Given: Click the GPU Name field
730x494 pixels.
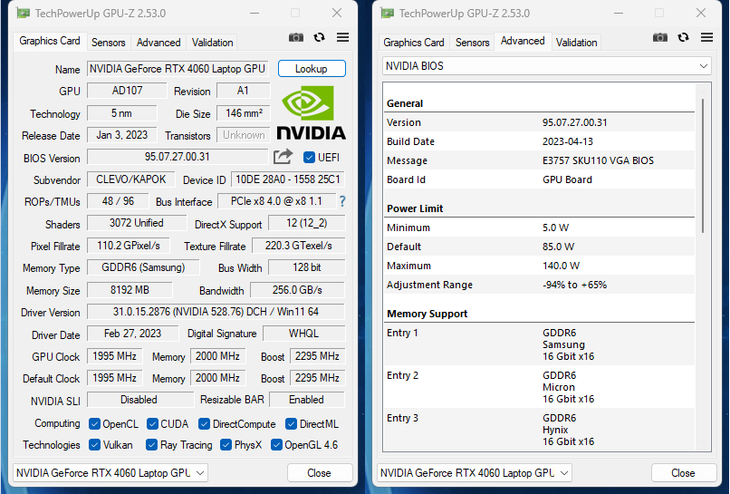Looking at the screenshot, I should pyautogui.click(x=177, y=69).
